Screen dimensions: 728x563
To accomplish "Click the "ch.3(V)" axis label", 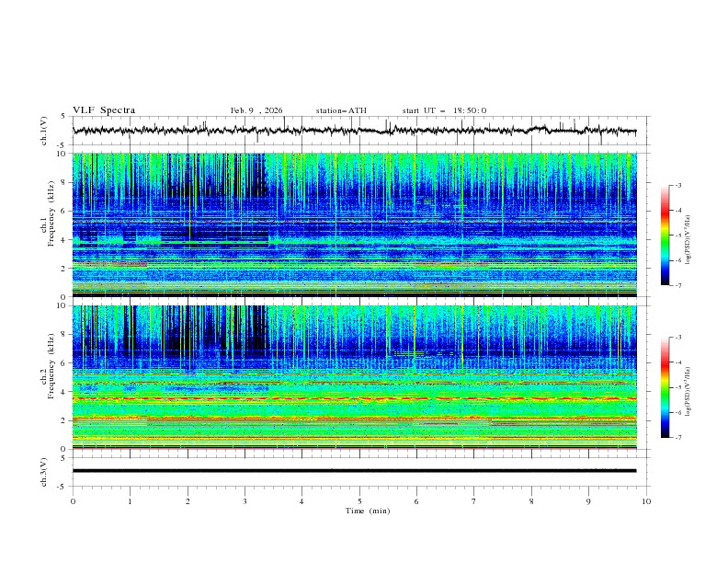I will click(44, 472).
